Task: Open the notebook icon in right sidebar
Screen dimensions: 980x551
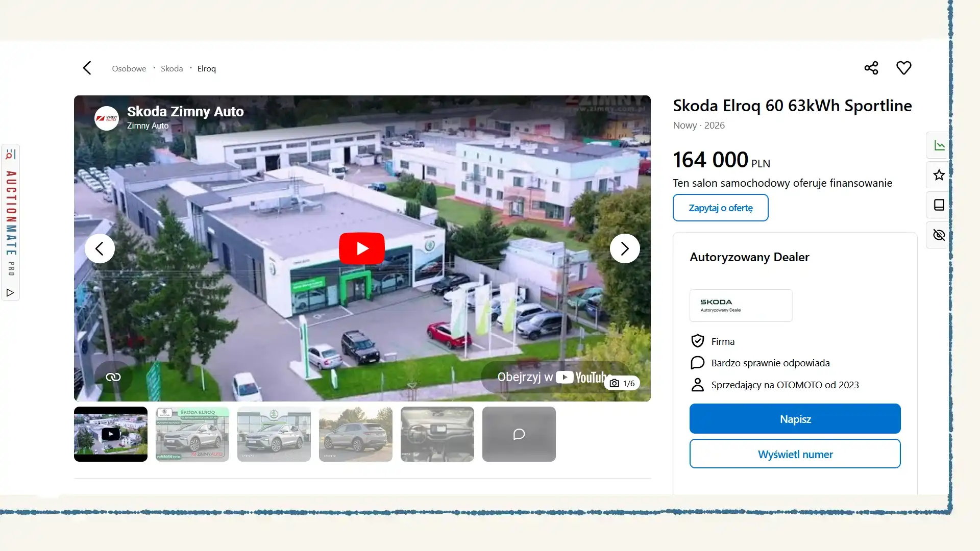Action: tap(939, 205)
